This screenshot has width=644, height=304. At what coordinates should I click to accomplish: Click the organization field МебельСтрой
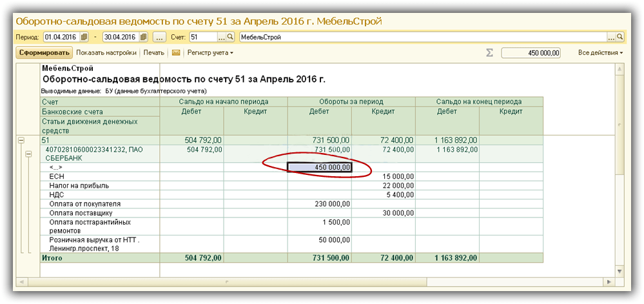pyautogui.click(x=424, y=37)
